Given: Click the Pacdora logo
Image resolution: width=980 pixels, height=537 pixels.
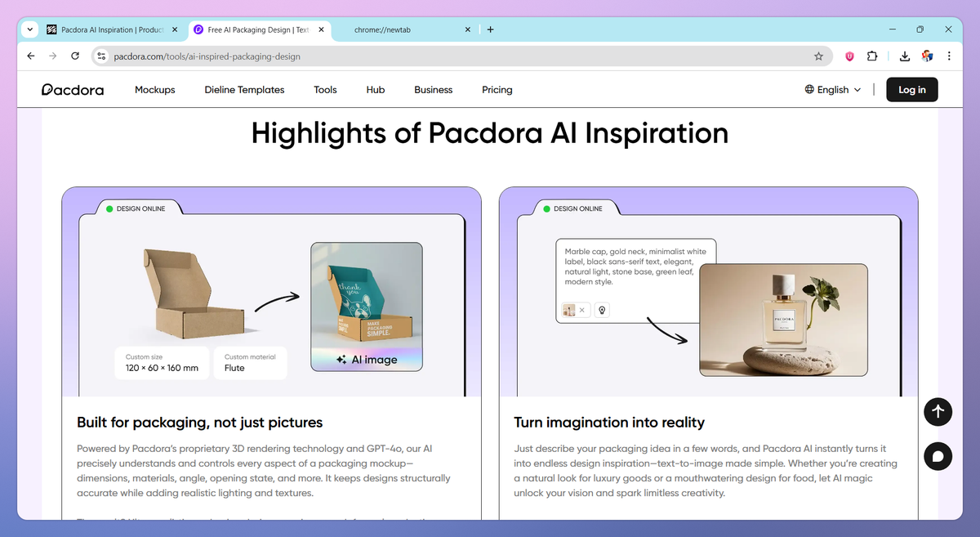Looking at the screenshot, I should click(73, 90).
